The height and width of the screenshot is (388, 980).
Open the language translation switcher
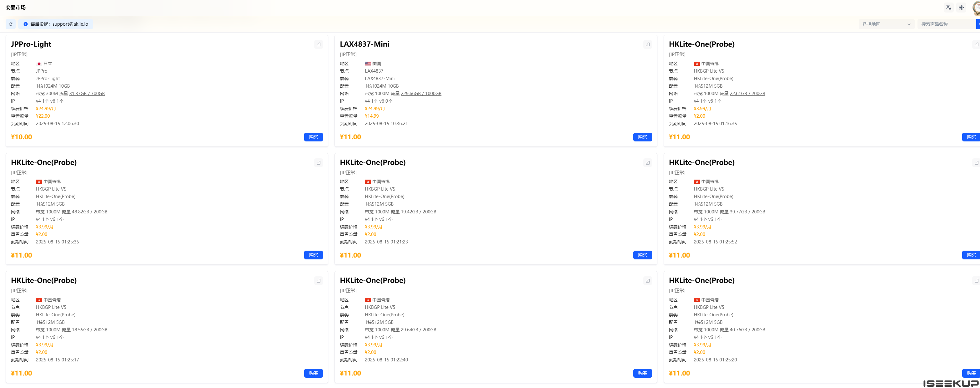coord(948,8)
